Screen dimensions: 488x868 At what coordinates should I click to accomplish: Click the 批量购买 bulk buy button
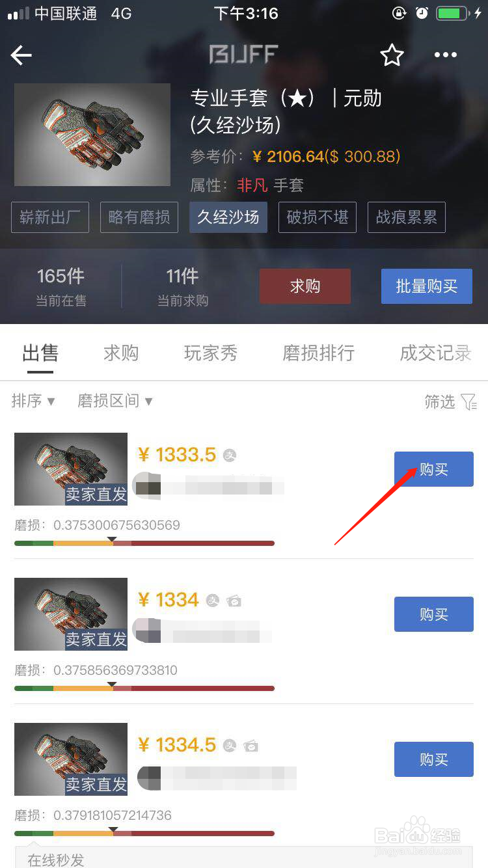(427, 286)
